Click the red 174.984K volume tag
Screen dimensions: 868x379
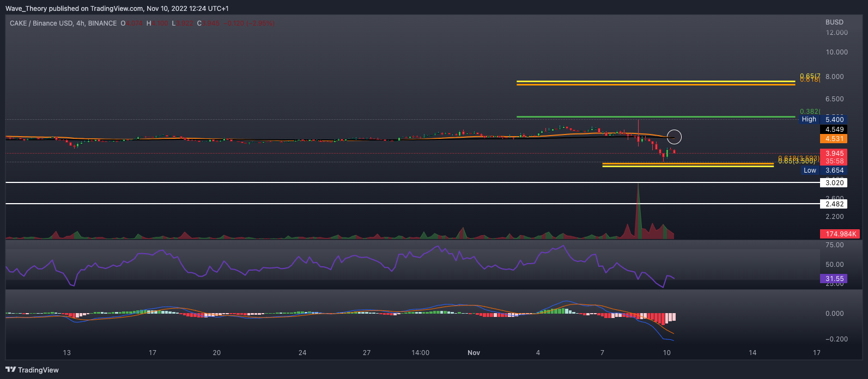click(841, 234)
